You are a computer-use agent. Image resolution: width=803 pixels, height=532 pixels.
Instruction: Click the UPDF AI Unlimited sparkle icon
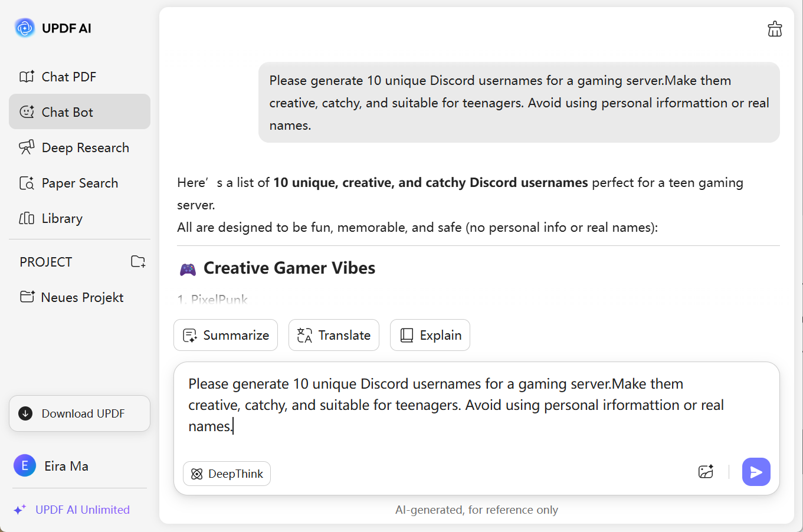(19, 510)
